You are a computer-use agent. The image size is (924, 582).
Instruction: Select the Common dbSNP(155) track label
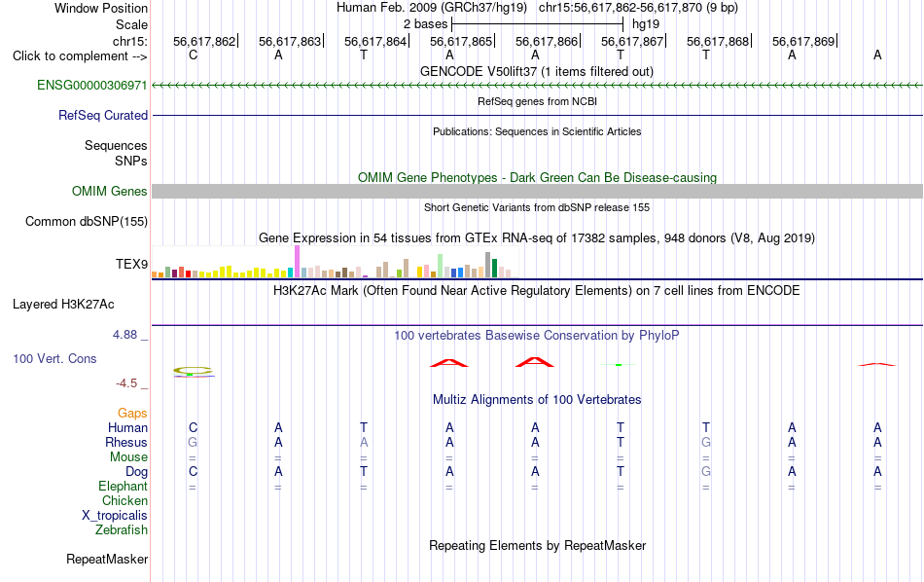tap(86, 221)
